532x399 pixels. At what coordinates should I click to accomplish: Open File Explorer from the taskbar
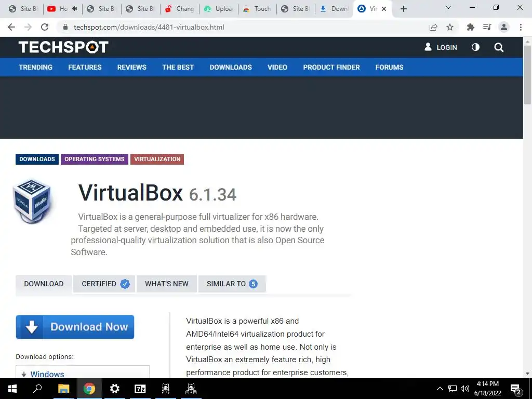(63, 389)
